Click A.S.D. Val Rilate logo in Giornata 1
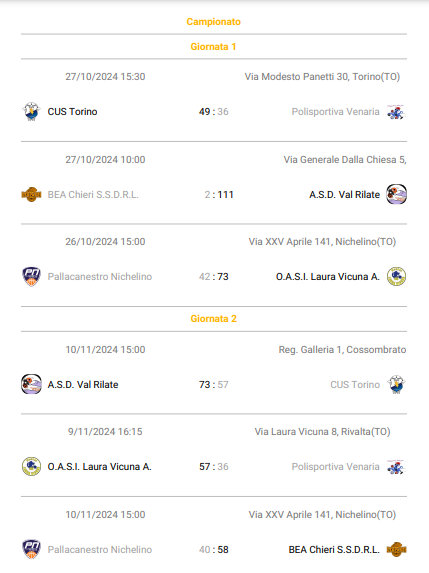The image size is (429, 573). point(396,194)
